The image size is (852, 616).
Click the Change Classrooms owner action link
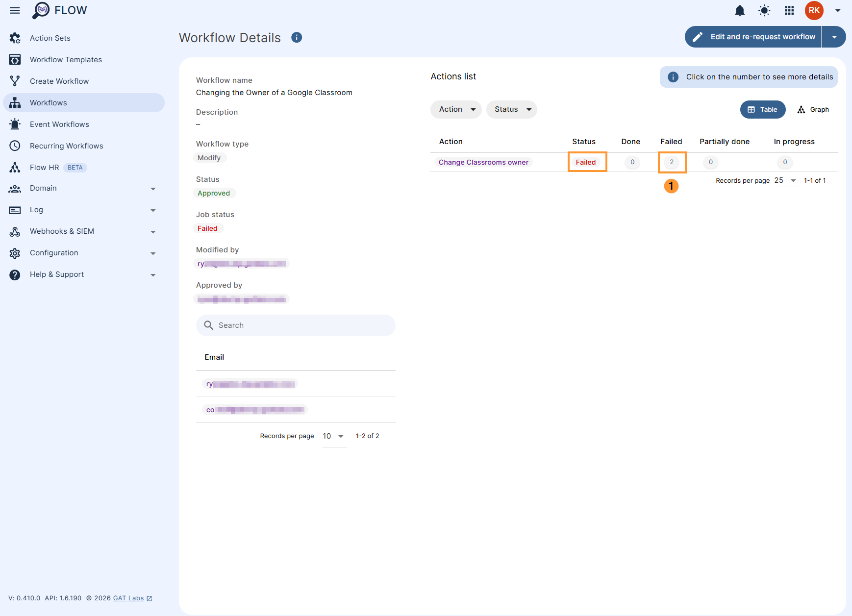pos(483,162)
